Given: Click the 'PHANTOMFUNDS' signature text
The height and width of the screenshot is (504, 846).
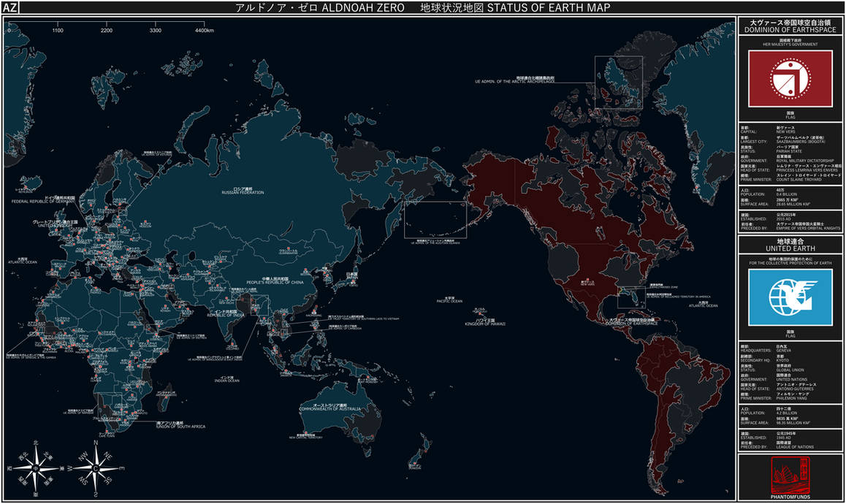Looking at the screenshot, I should click(x=790, y=497).
